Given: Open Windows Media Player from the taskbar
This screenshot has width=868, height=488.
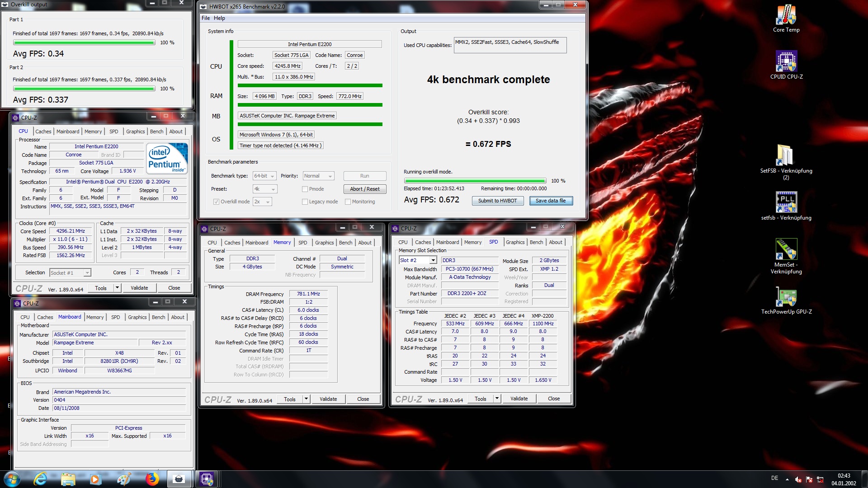Looking at the screenshot, I should click(95, 479).
